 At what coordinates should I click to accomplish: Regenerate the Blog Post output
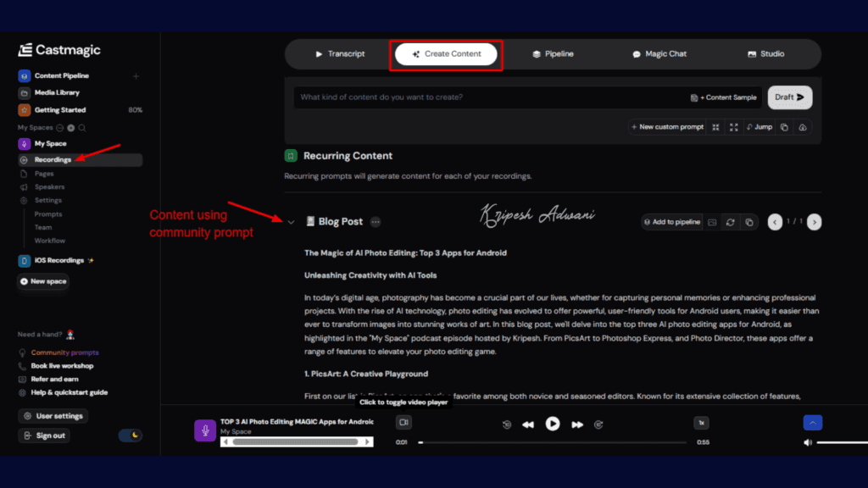(x=730, y=222)
